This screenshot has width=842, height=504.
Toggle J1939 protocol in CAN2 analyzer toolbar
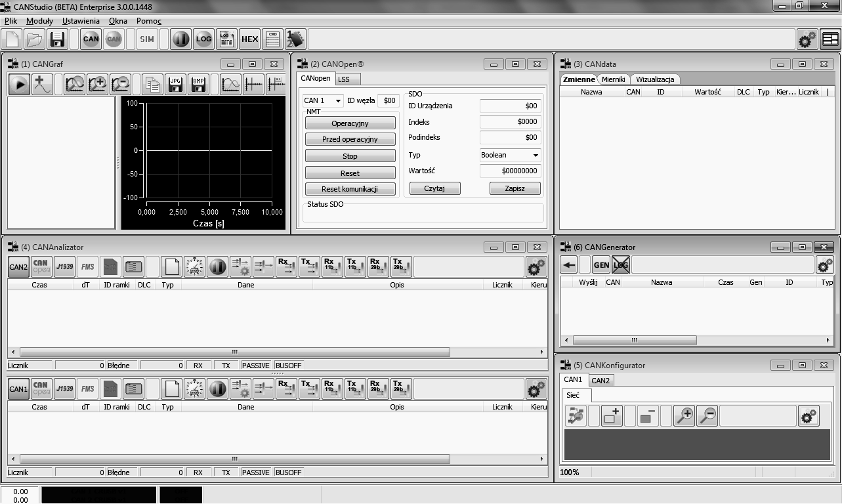(64, 266)
